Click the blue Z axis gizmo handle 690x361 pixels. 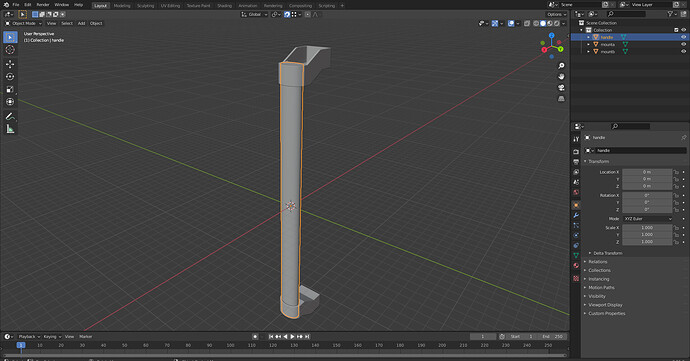(x=552, y=35)
